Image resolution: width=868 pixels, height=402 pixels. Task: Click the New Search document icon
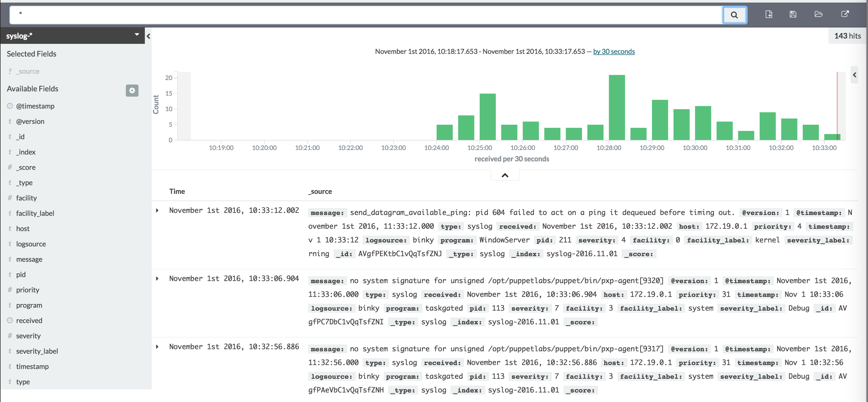(769, 14)
